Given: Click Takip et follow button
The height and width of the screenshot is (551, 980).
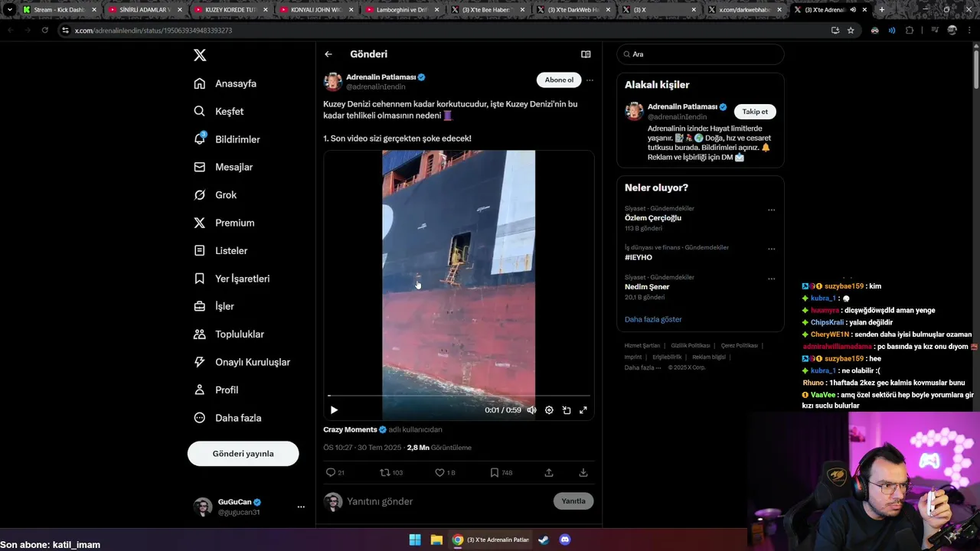Looking at the screenshot, I should 755,112.
